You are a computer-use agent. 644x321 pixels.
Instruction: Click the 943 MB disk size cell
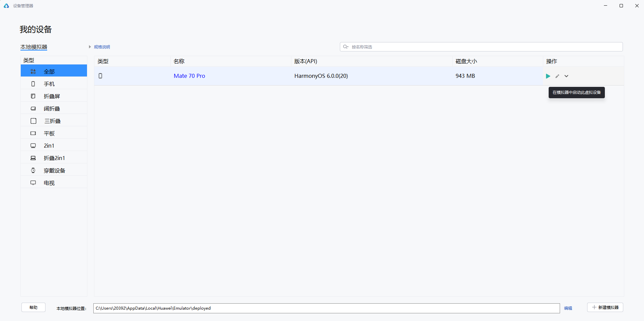(465, 76)
